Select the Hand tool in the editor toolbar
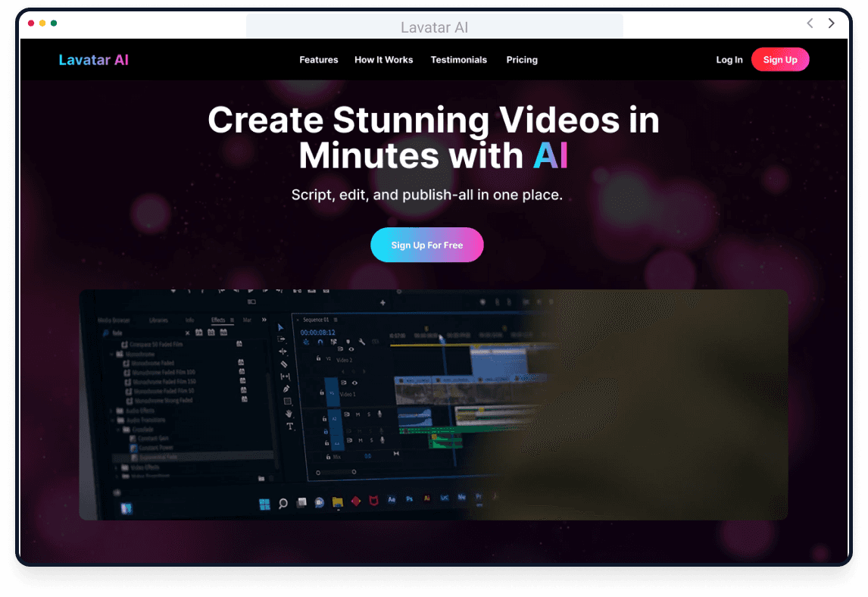This screenshot has width=868, height=597. (289, 414)
